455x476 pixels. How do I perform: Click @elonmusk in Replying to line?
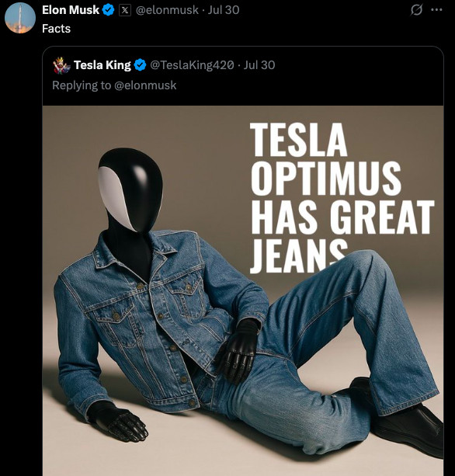click(x=145, y=85)
